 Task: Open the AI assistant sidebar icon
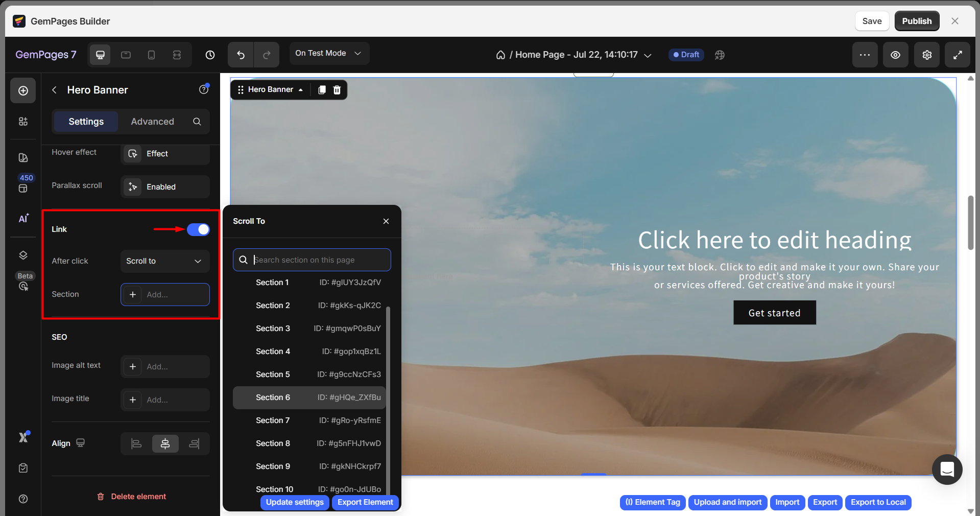23,219
